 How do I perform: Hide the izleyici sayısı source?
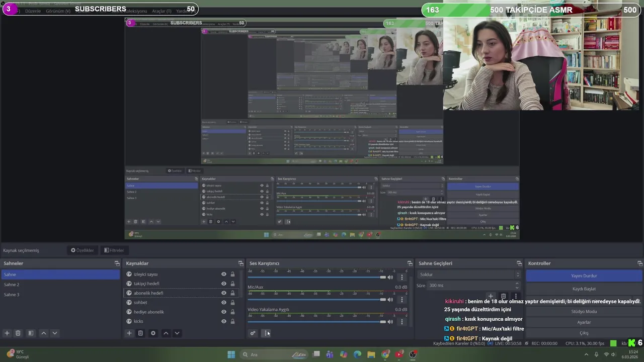click(x=224, y=274)
